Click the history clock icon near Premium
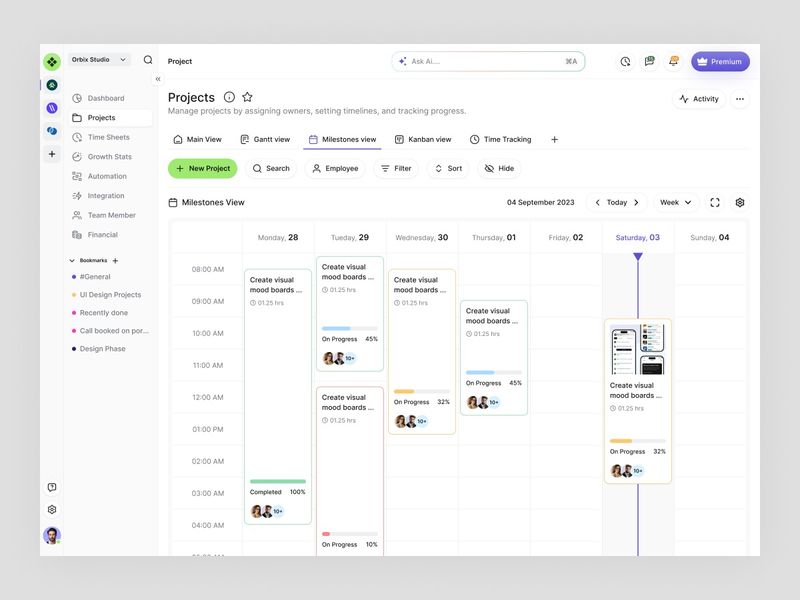The width and height of the screenshot is (800, 600). [x=626, y=61]
